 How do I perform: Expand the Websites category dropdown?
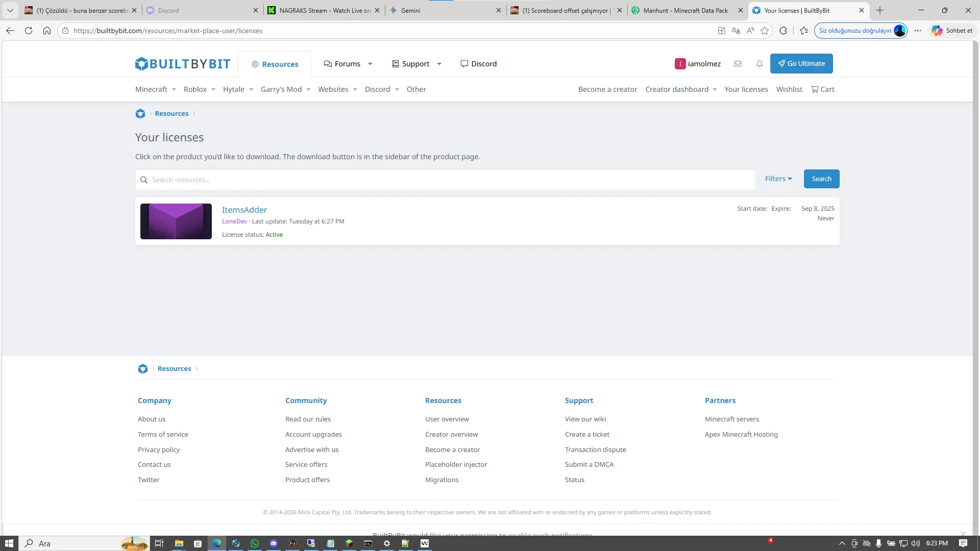pos(355,89)
